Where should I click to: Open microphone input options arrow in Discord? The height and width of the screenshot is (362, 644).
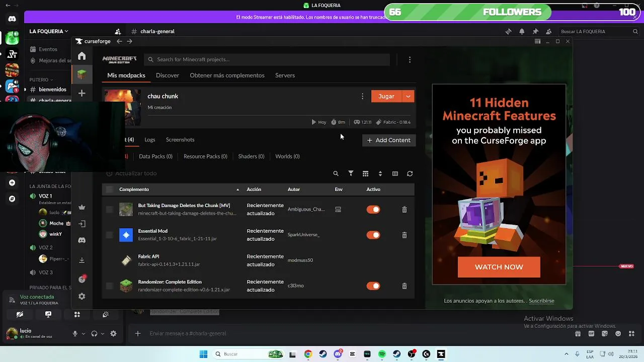[84, 333]
